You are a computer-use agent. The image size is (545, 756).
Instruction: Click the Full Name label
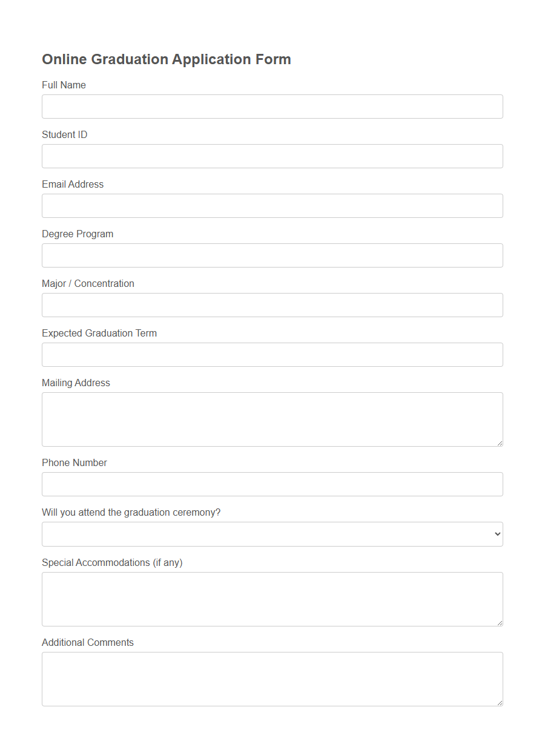pos(64,85)
